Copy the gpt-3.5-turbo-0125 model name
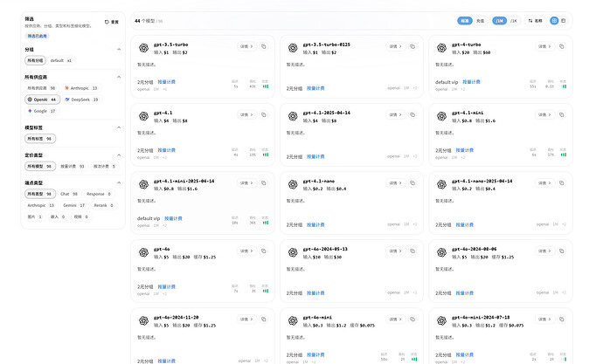 pyautogui.click(x=412, y=46)
